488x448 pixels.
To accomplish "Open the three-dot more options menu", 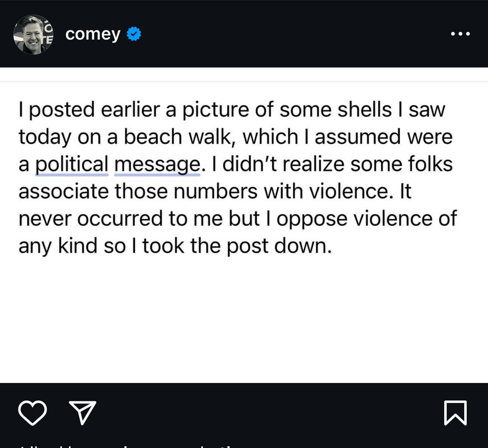I will (x=460, y=34).
